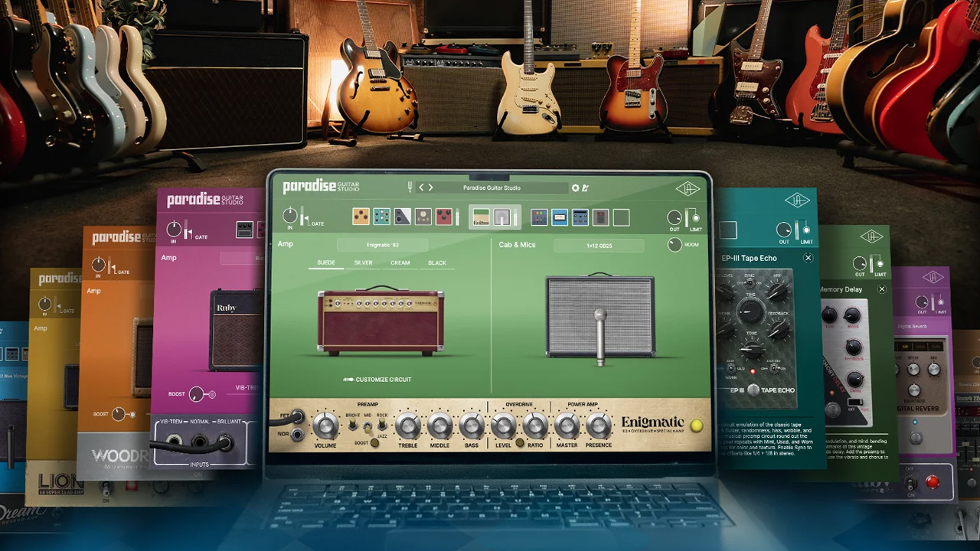
Task: Select the orange three-knob pedal slot
Action: [361, 217]
